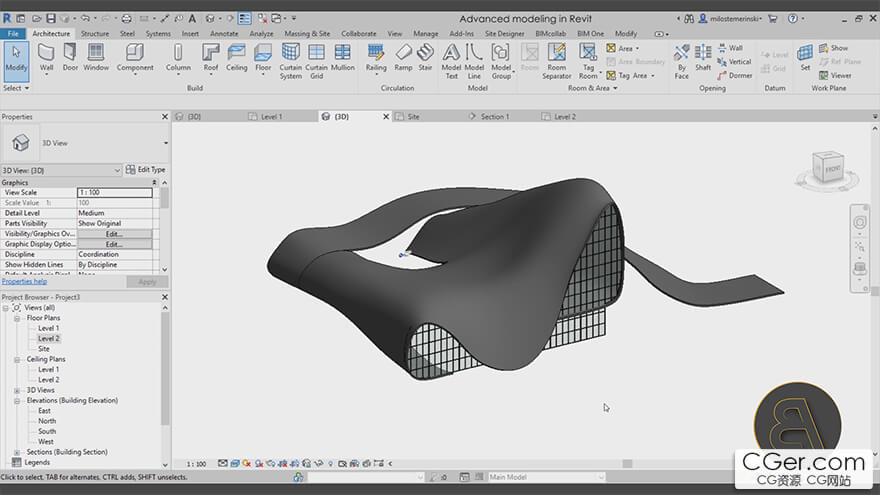
Task: Open the Structure ribbon tab
Action: [x=94, y=34]
